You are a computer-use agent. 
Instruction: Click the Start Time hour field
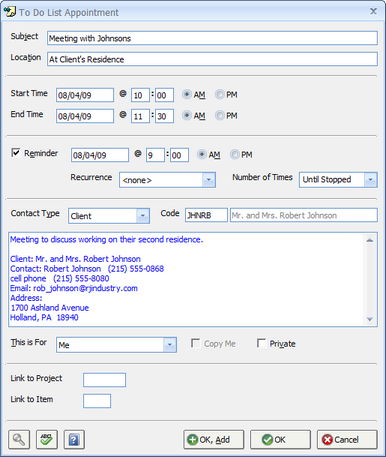pyautogui.click(x=140, y=95)
